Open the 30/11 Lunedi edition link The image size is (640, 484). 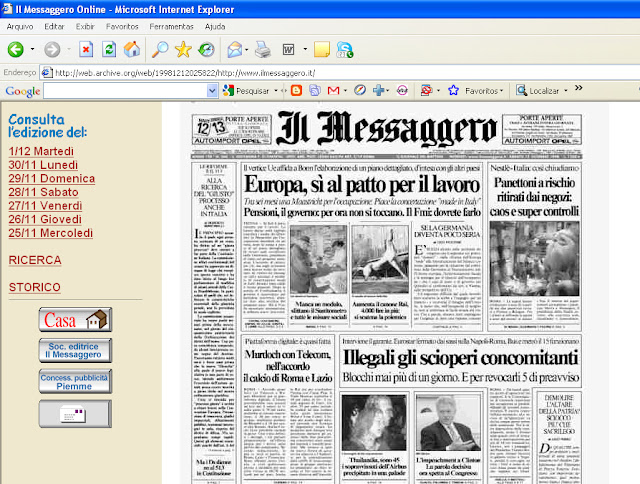coord(43,165)
